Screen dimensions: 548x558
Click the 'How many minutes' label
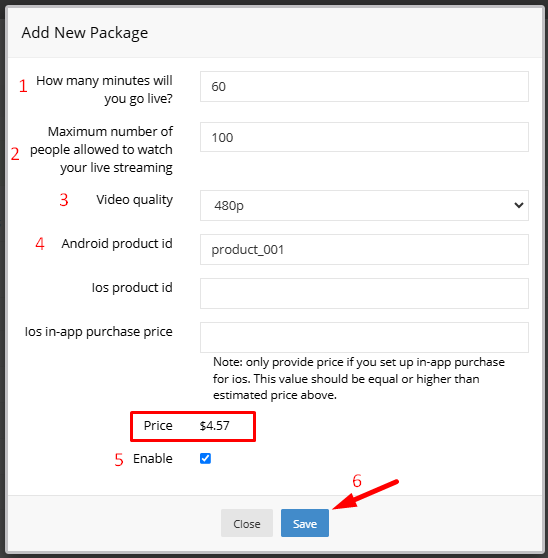[x=104, y=89]
